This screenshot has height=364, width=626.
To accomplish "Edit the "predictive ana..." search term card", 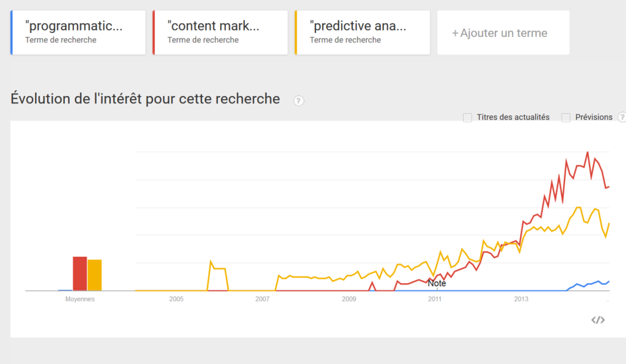I will click(362, 32).
